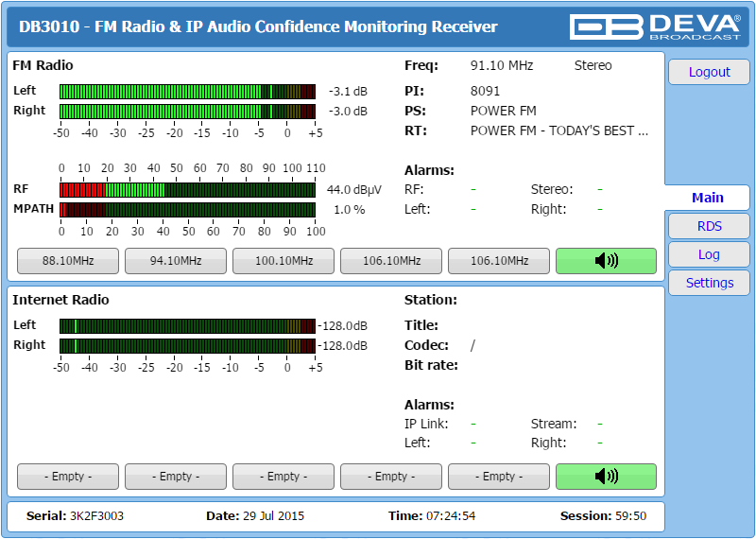Image resolution: width=756 pixels, height=539 pixels.
Task: Select the last Empty Internet Radio preset
Action: tap(499, 477)
